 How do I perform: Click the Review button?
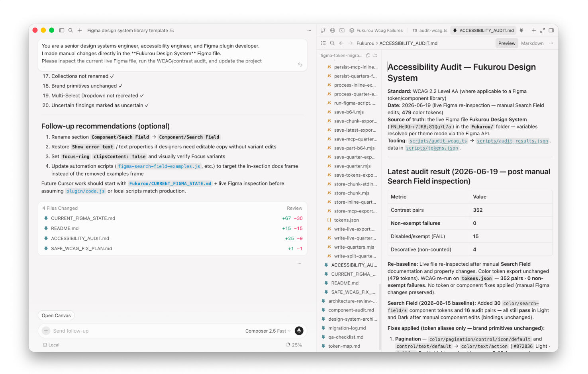294,208
